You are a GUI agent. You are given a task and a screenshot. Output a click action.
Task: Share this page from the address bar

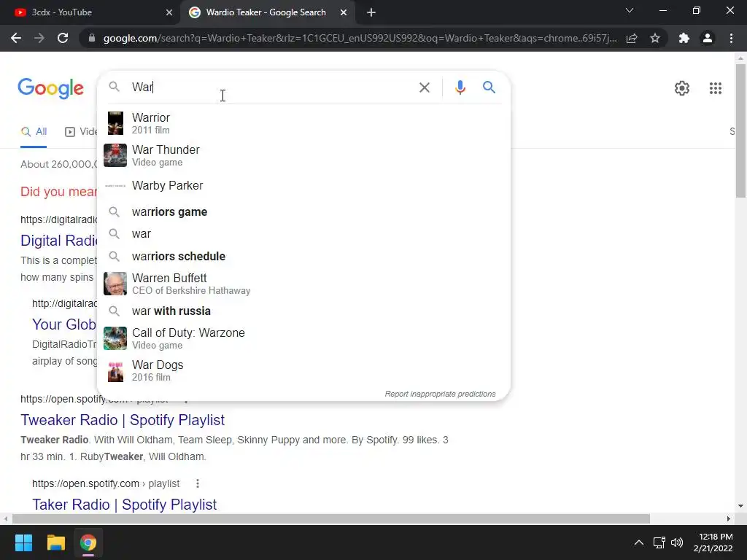(x=632, y=38)
